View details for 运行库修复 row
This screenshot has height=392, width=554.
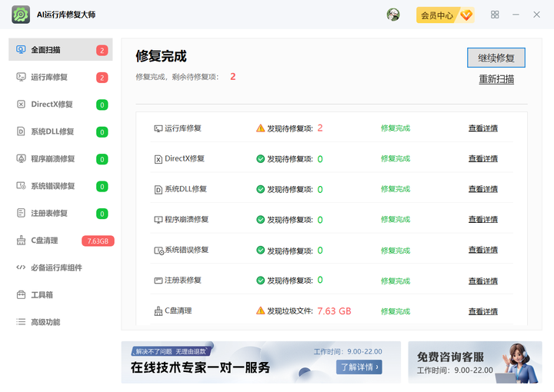tap(483, 128)
